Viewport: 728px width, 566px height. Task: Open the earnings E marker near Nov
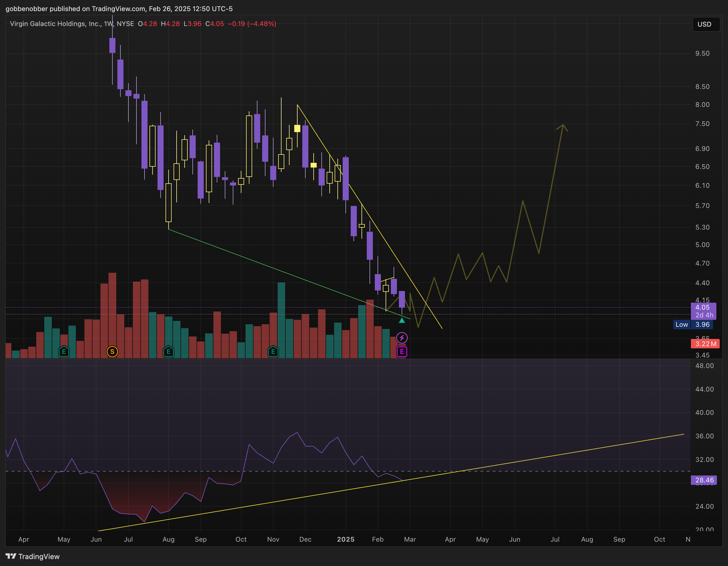pos(273,352)
